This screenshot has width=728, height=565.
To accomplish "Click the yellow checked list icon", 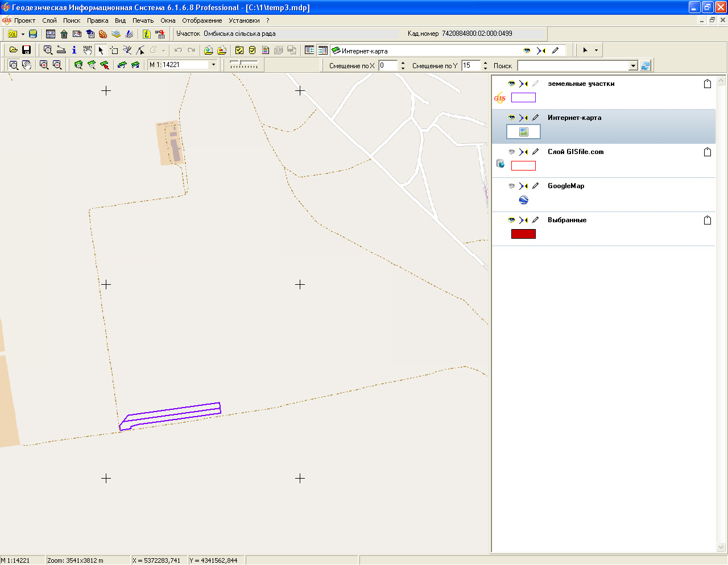I will tap(239, 50).
